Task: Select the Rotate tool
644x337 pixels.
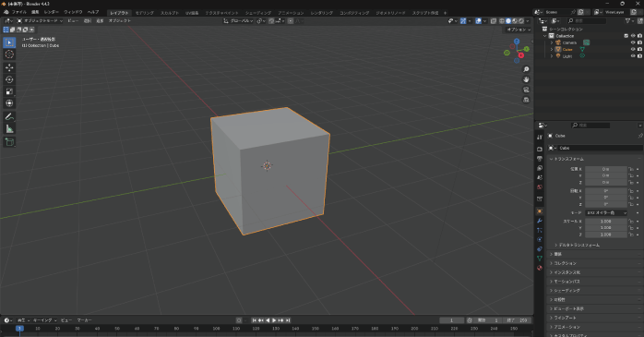Action: 9,79
